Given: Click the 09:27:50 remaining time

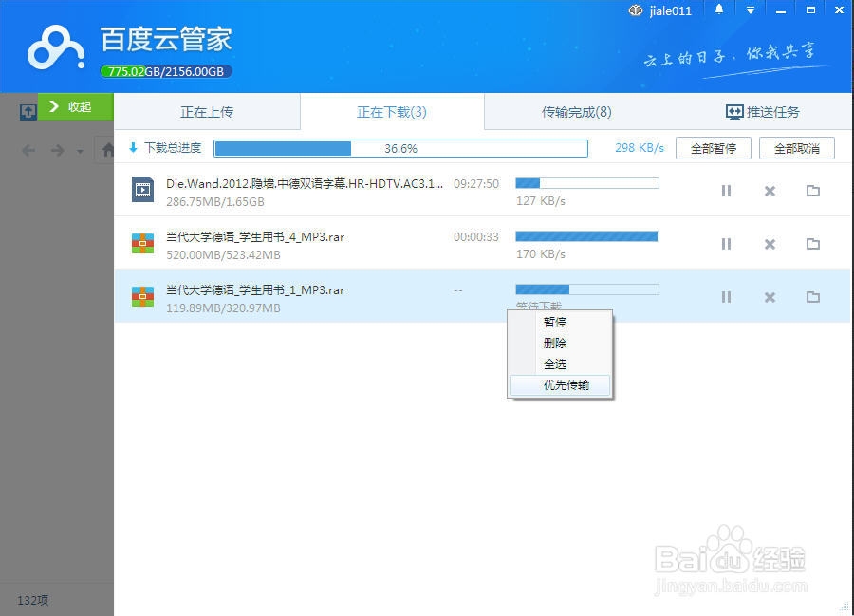Looking at the screenshot, I should click(476, 184).
